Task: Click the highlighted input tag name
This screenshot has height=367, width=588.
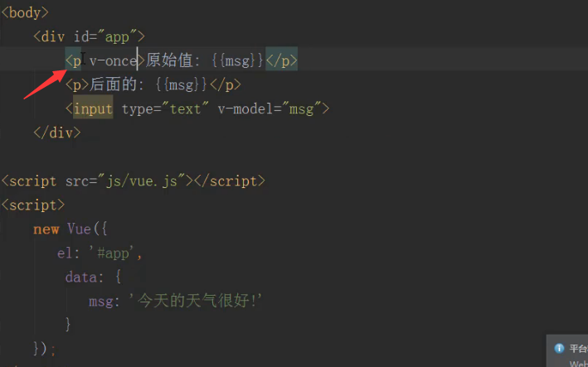Action: 93,109
